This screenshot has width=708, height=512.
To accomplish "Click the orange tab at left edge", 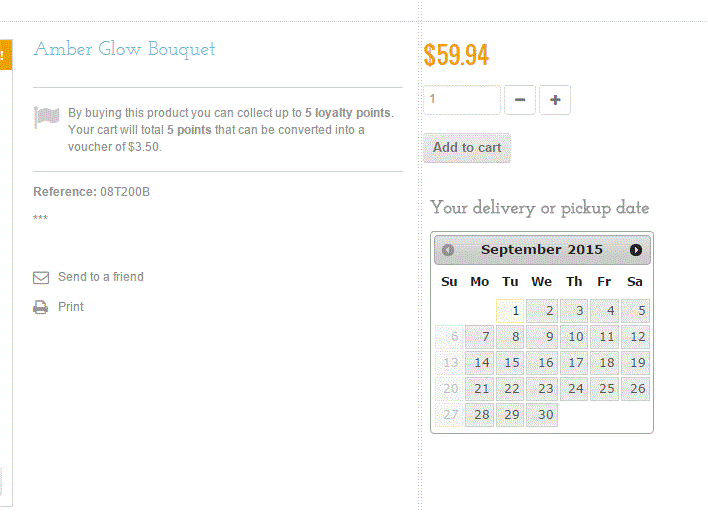I will click(x=5, y=54).
